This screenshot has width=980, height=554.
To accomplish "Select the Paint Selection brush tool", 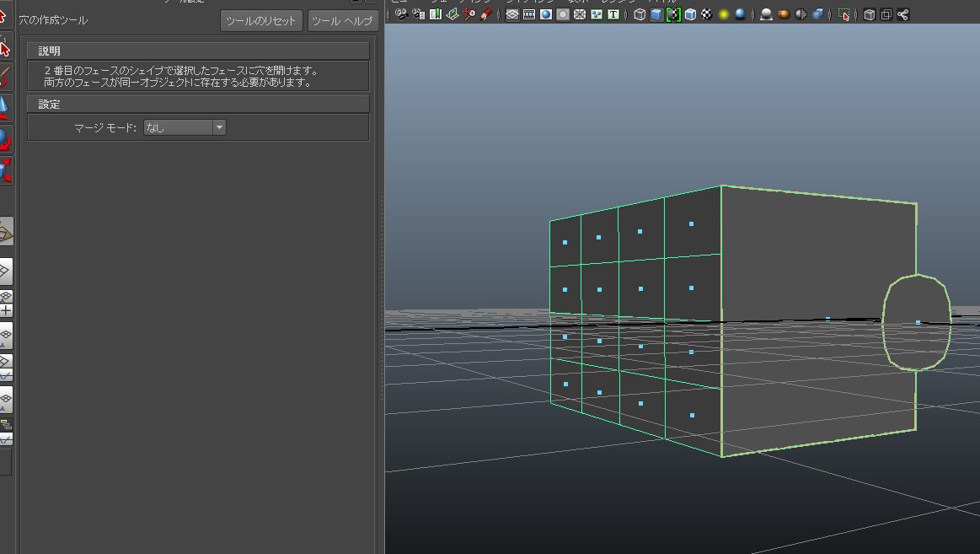I will pyautogui.click(x=4, y=78).
